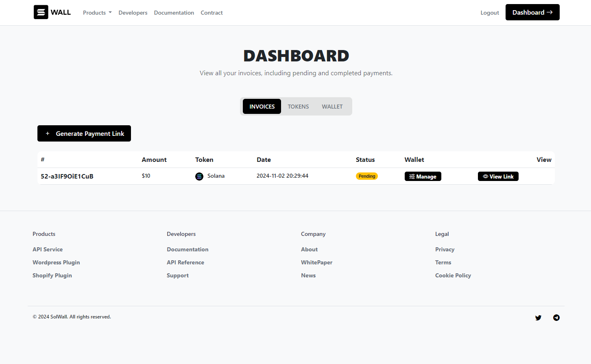Click Manage button for invoice 52-a3IF9OiE1CuB
591x364 pixels.
tap(423, 177)
